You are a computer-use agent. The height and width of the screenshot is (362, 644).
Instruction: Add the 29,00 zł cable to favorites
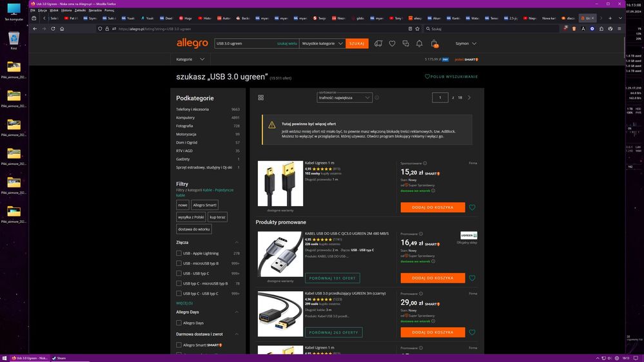473,332
